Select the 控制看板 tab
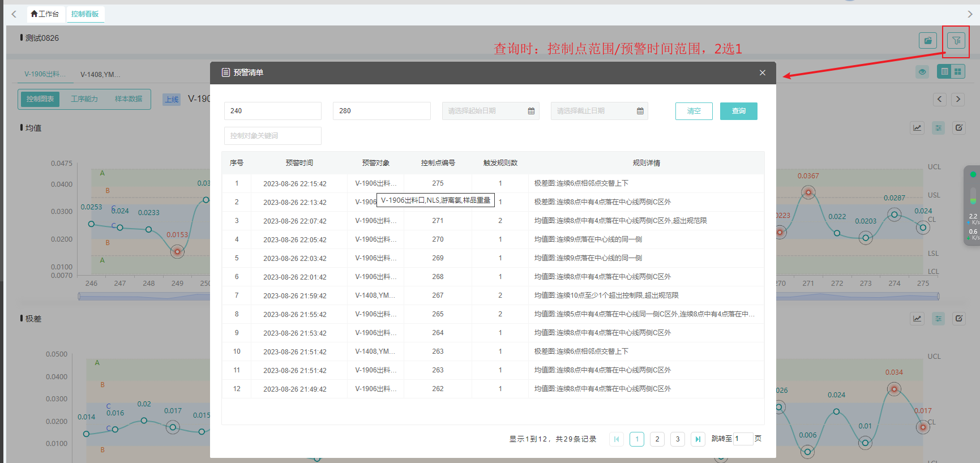The image size is (980, 463). coord(85,14)
